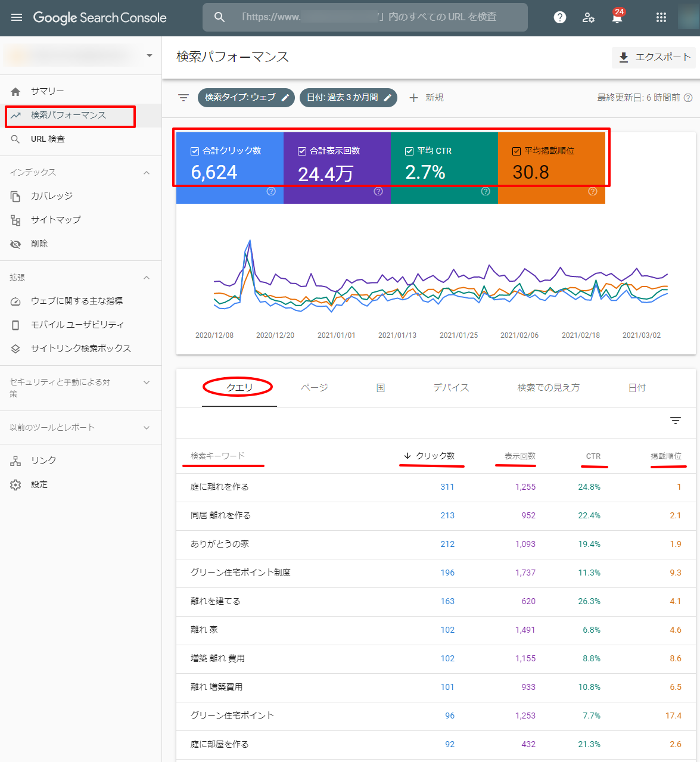Toggle the 合計クリック数 checkbox
This screenshot has width=700, height=762.
point(195,151)
